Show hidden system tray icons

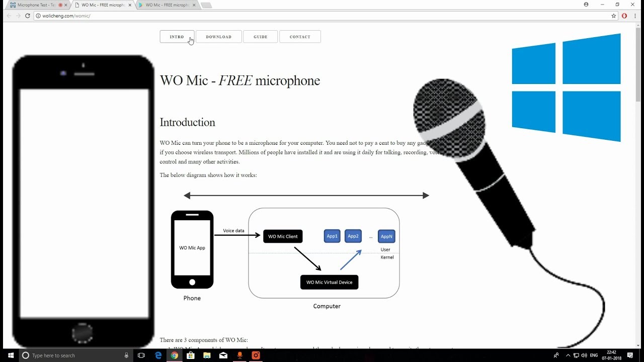(568, 355)
